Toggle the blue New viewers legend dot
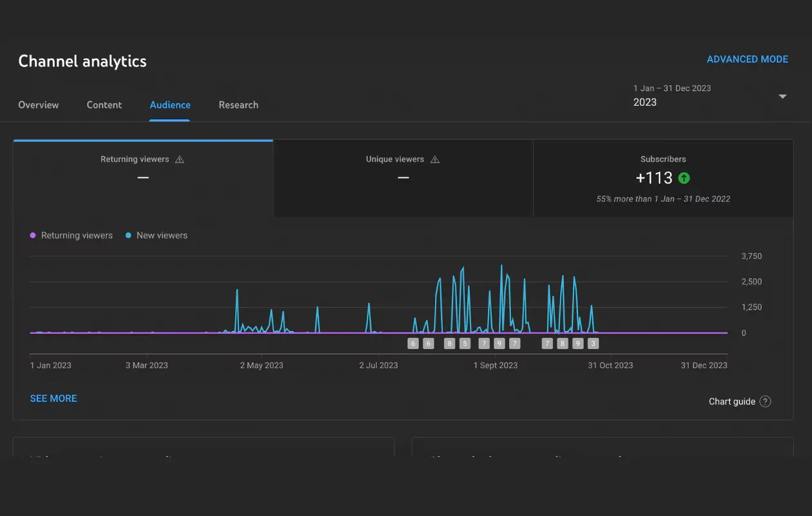 pos(128,235)
